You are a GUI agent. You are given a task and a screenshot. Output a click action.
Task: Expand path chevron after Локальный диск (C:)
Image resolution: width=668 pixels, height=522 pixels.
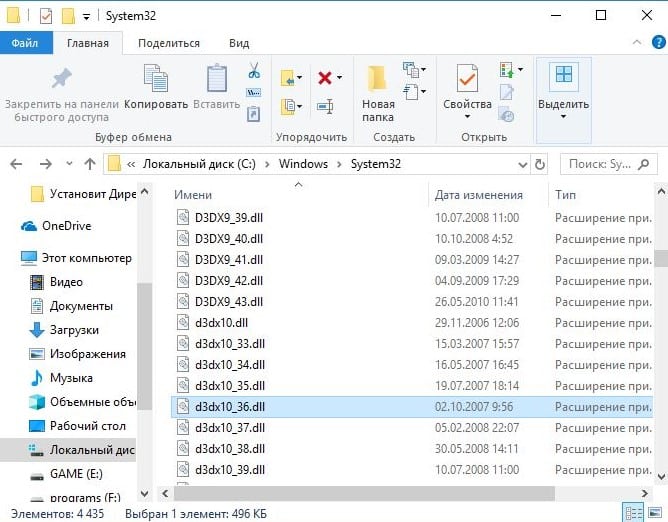pos(267,164)
